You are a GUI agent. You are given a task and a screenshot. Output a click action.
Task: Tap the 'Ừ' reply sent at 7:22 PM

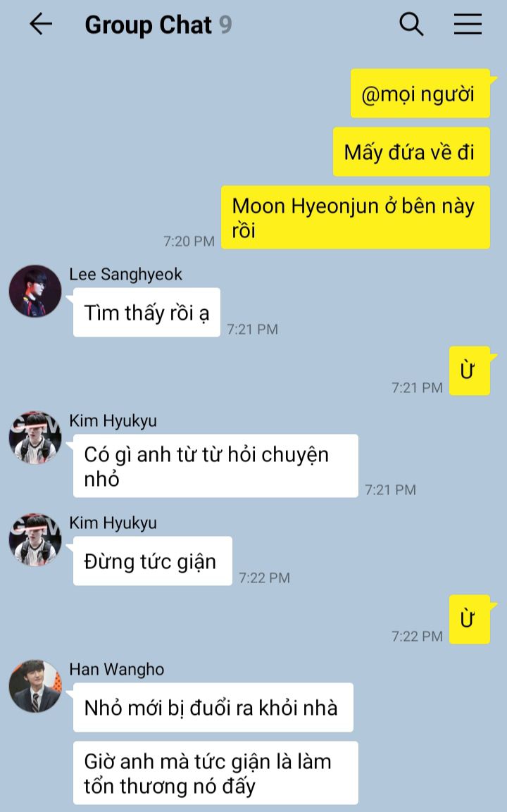click(470, 619)
